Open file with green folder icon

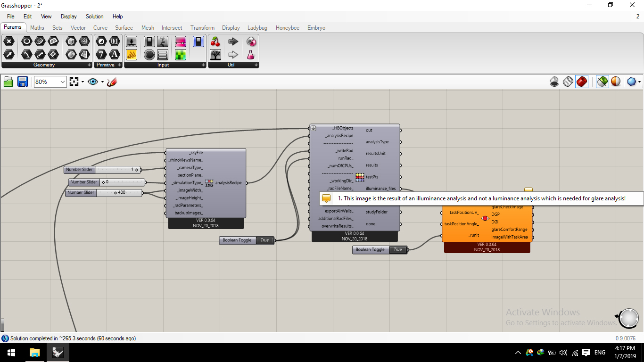[x=8, y=82]
